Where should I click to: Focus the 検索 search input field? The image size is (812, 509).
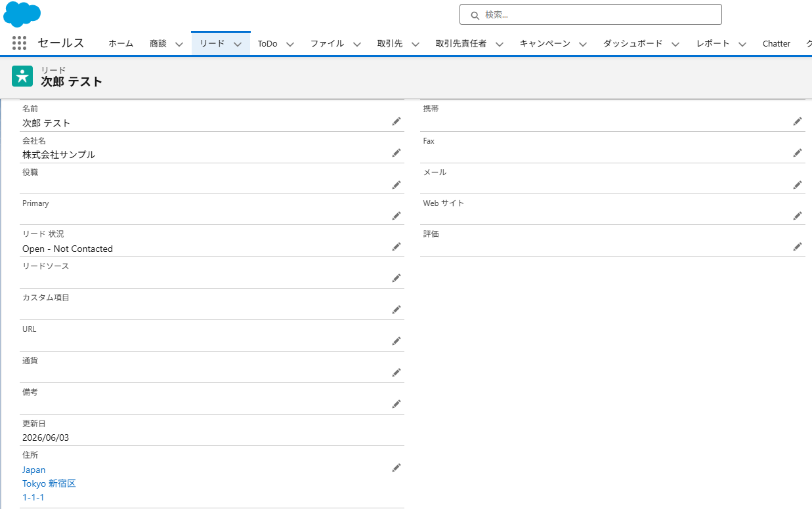pos(590,14)
